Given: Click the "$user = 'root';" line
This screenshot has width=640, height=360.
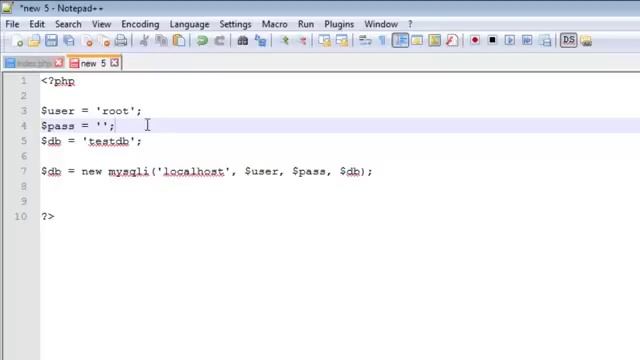Looking at the screenshot, I should pos(91,111).
